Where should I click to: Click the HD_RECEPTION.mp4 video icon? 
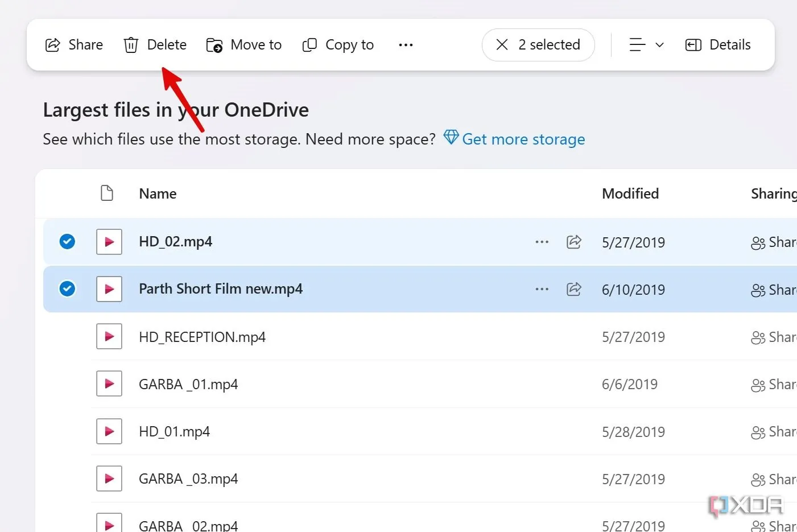[x=109, y=337]
